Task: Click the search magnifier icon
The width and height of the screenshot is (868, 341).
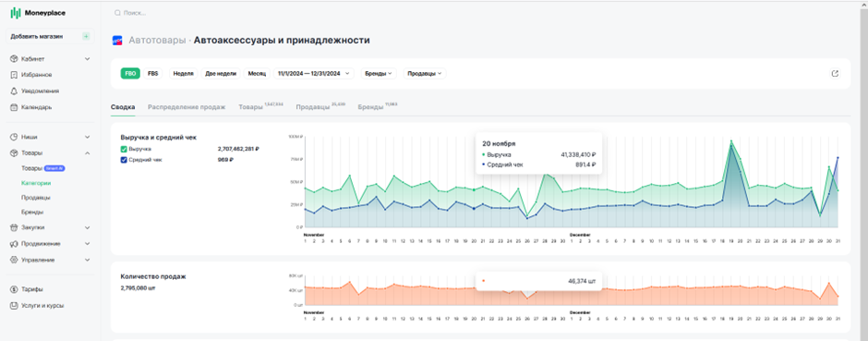Action: [x=116, y=13]
